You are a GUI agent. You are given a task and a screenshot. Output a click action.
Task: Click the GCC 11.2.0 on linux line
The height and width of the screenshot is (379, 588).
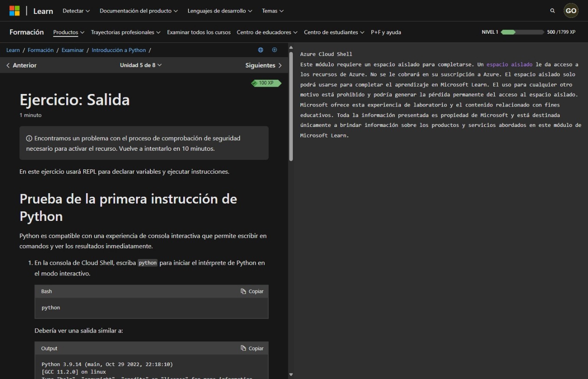point(74,372)
